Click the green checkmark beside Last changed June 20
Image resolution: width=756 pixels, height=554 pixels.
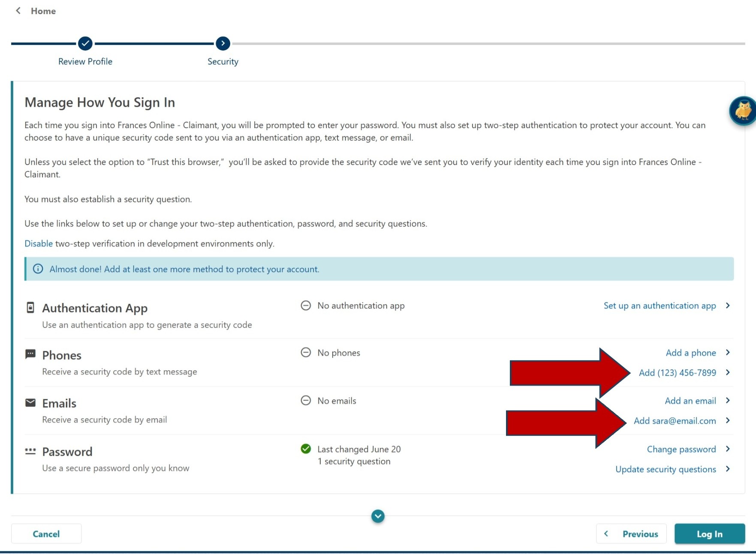pyautogui.click(x=305, y=449)
